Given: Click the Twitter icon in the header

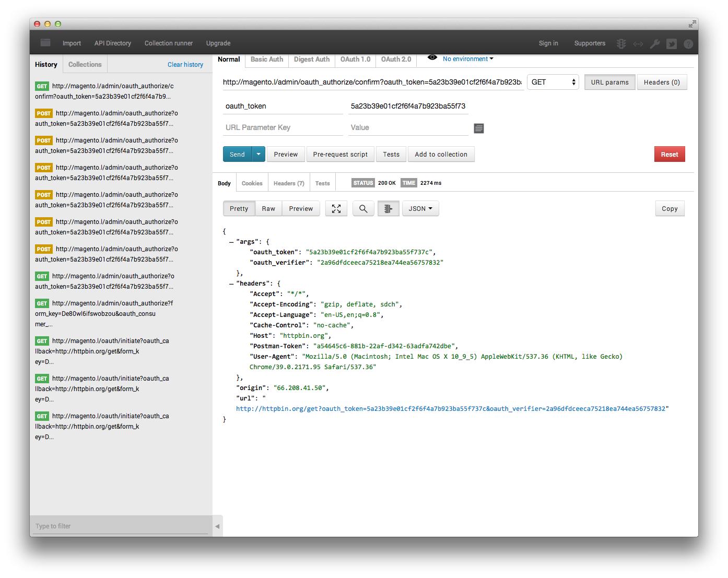Looking at the screenshot, I should [x=672, y=44].
